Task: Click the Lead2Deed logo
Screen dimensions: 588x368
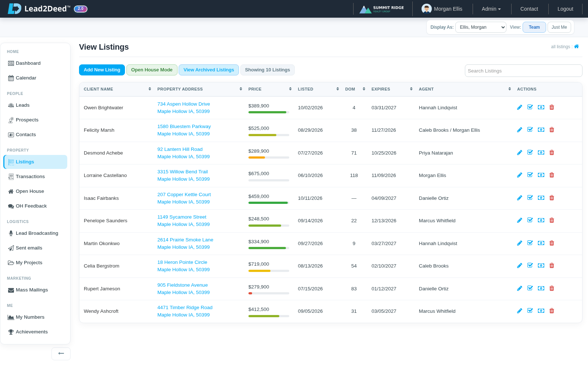Action: tap(39, 8)
